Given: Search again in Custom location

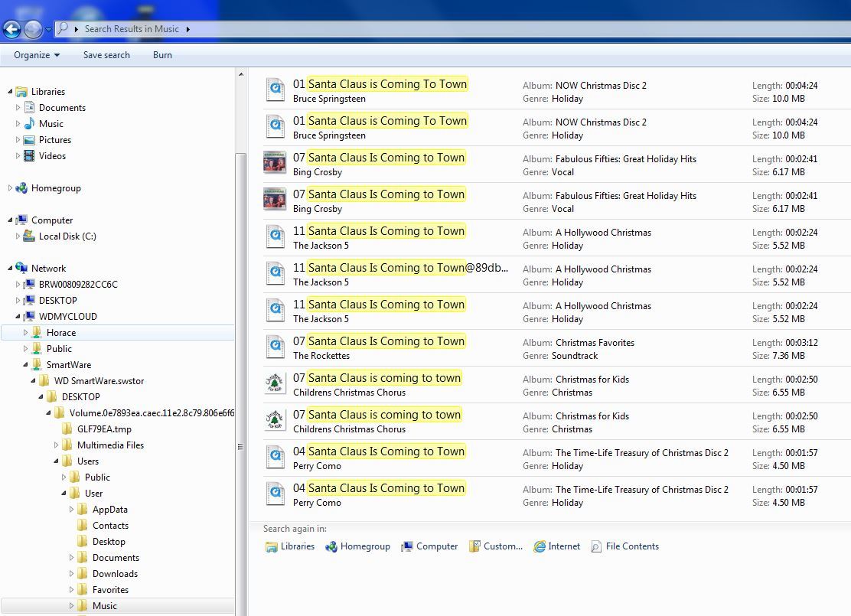Looking at the screenshot, I should tap(495, 546).
